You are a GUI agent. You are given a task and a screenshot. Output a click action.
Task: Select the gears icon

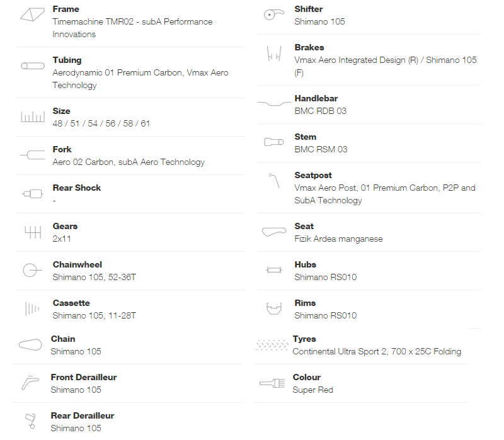tap(33, 232)
